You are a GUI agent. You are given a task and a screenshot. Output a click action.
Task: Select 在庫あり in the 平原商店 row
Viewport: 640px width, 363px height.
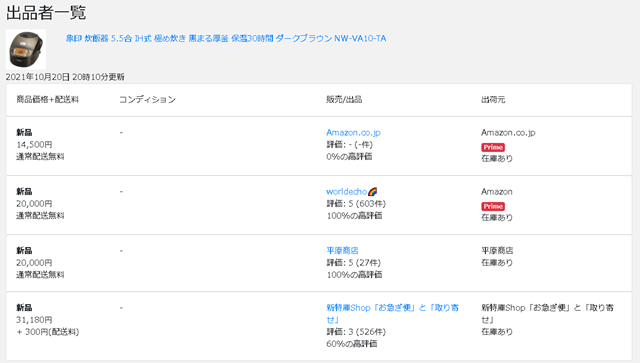(x=497, y=263)
